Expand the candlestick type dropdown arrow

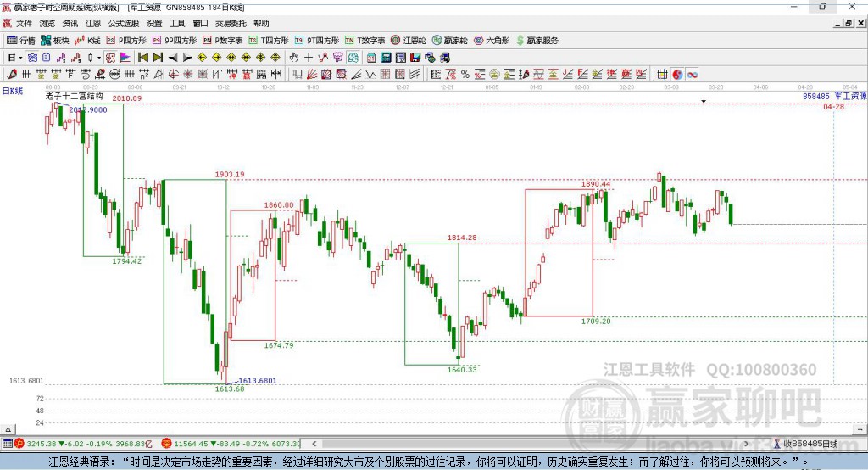coord(99,57)
